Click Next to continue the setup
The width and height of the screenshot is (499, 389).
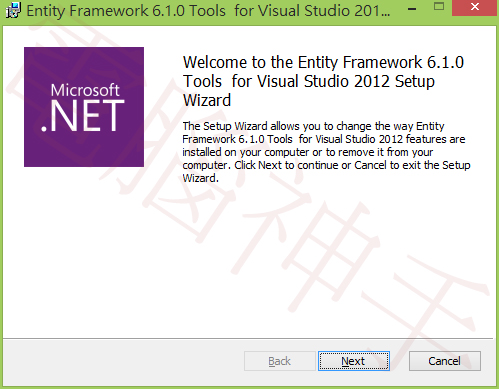(x=354, y=361)
